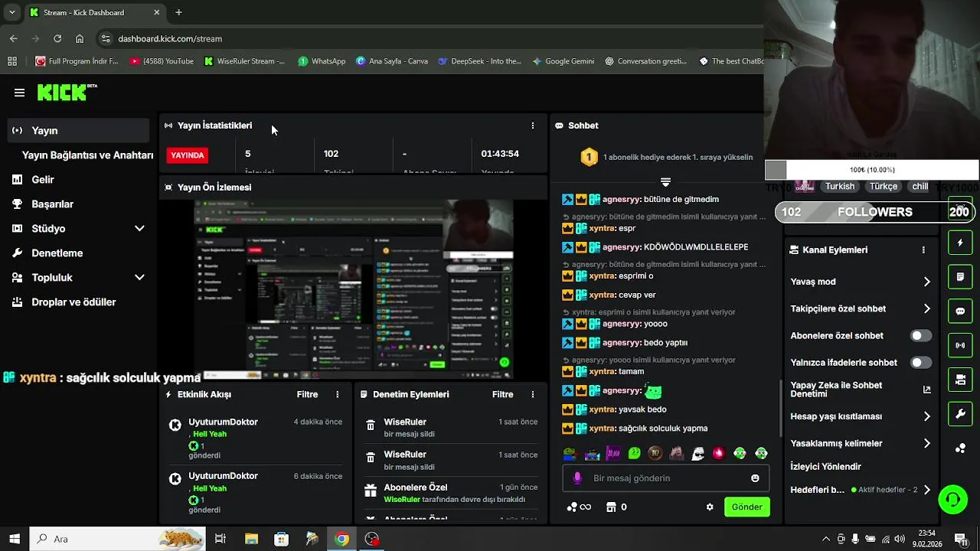Open chat settings gear icon
Viewport: 980px width, 551px height.
pos(710,507)
